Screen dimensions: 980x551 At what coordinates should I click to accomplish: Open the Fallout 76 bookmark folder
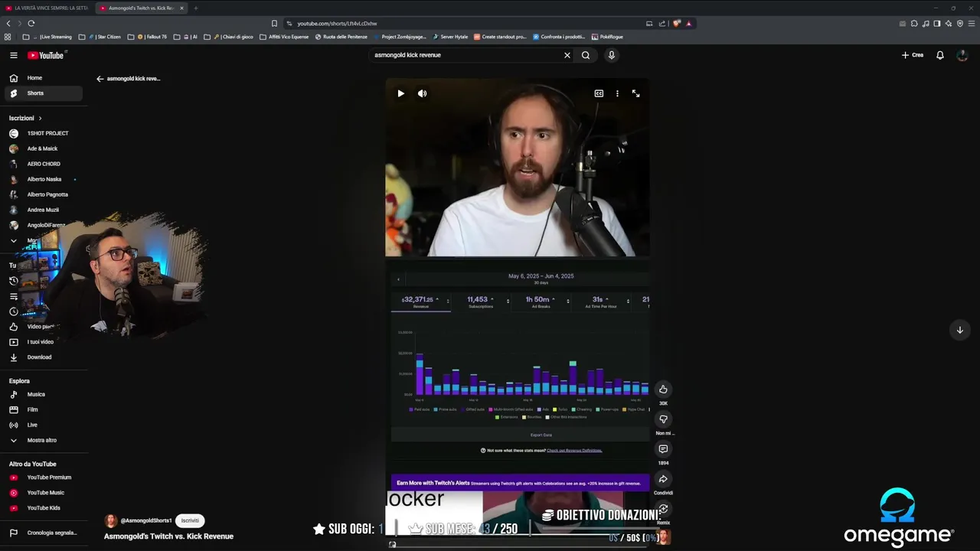(x=148, y=37)
